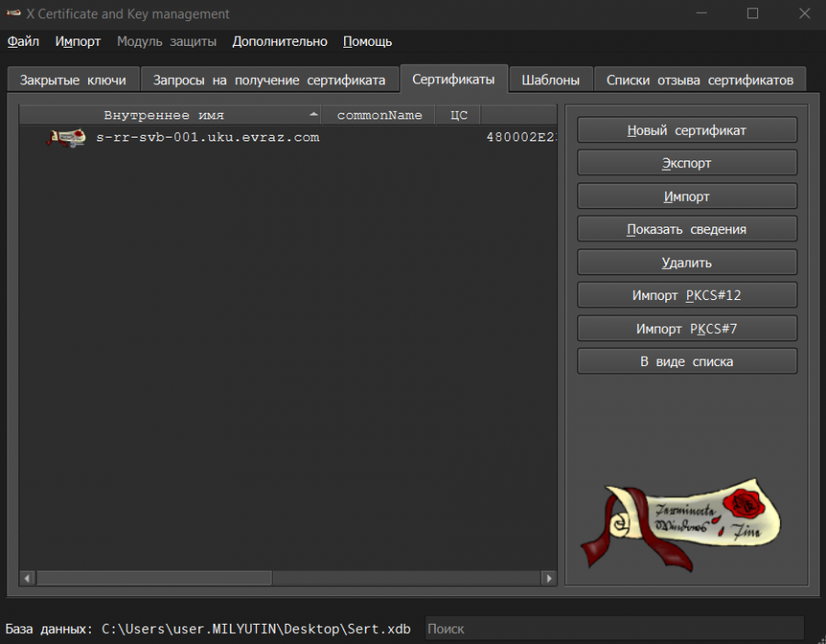Click the Экспорт button

(x=686, y=163)
